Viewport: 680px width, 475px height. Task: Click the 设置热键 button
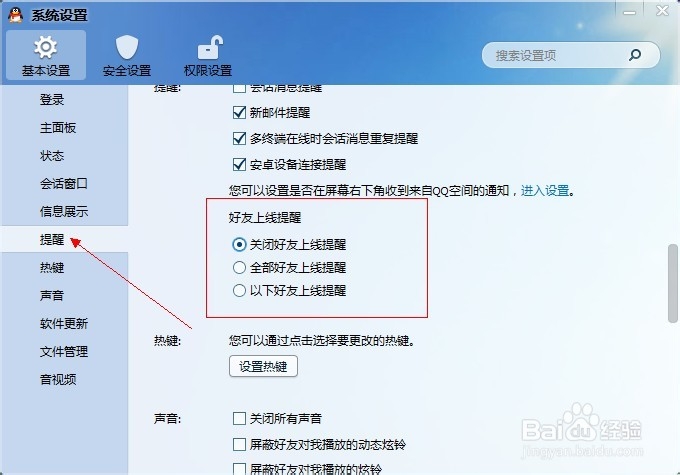pos(263,367)
